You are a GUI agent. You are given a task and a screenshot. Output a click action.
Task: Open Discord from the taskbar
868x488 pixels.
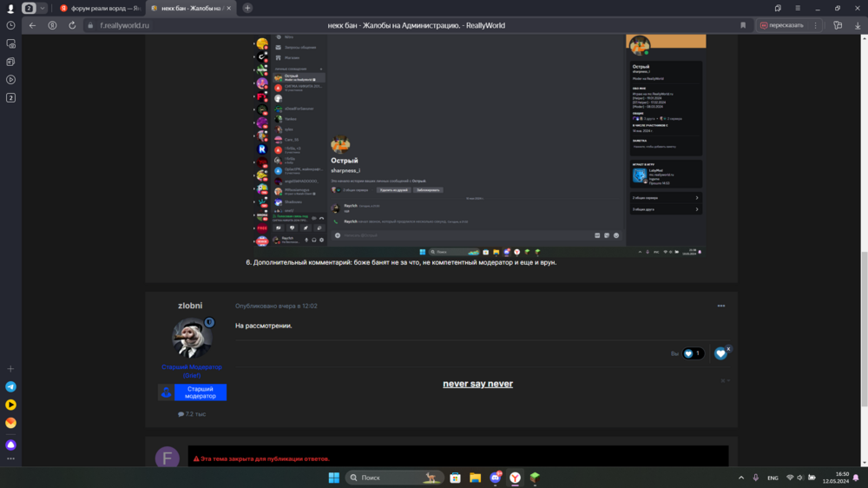click(x=495, y=478)
